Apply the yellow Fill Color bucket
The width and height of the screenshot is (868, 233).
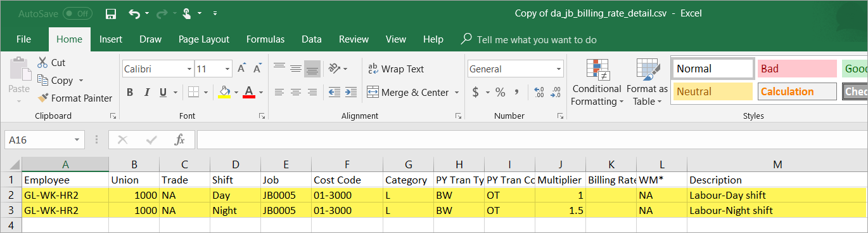coord(224,93)
